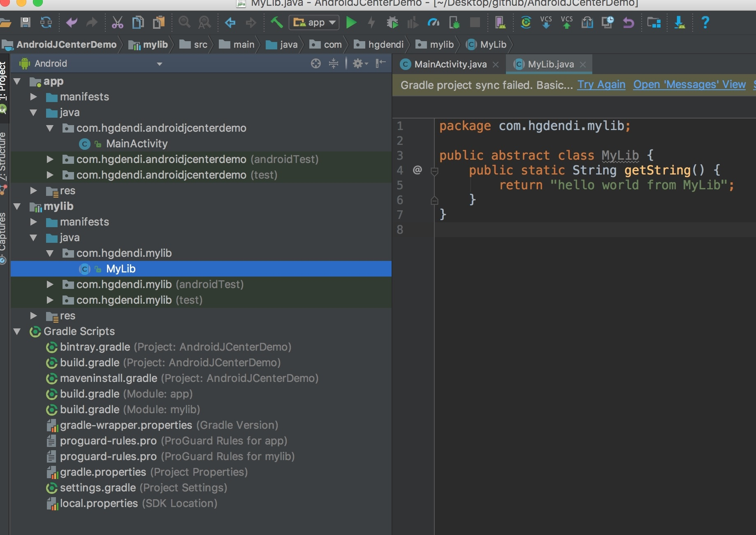Viewport: 756px width, 535px height.
Task: Open the app run configuration dropdown
Action: pyautogui.click(x=314, y=23)
